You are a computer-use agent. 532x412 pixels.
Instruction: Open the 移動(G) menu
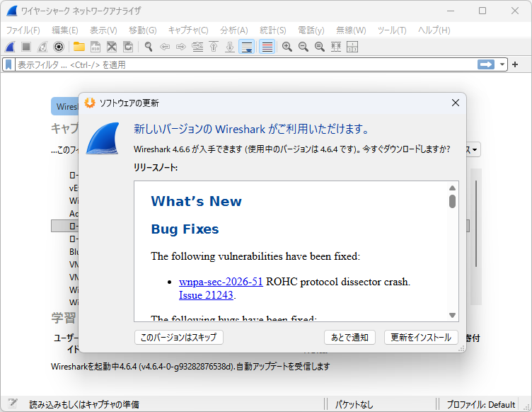[143, 30]
